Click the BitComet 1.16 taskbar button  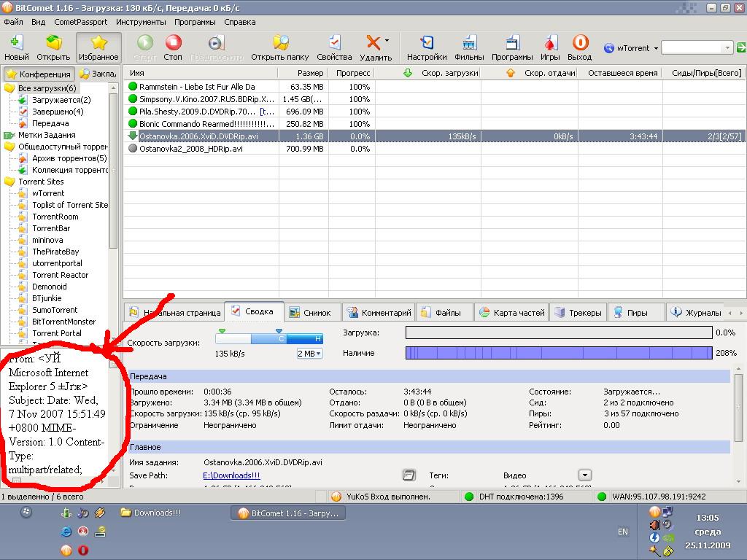point(288,513)
